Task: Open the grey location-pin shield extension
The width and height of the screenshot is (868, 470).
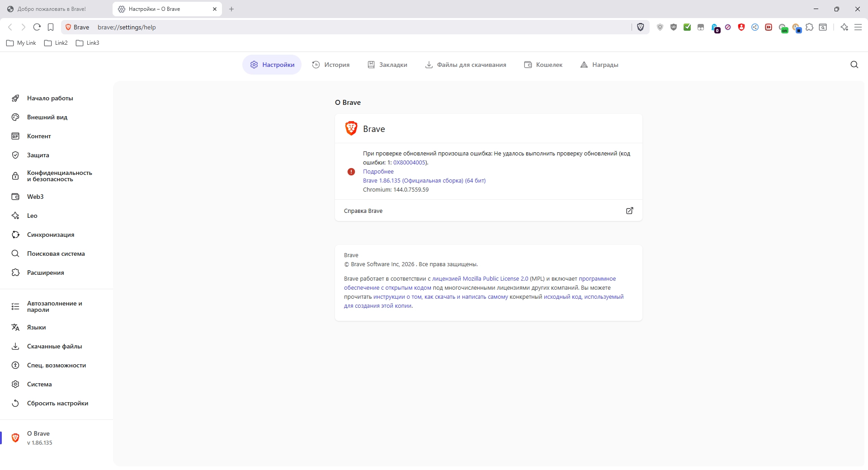Action: pyautogui.click(x=660, y=27)
